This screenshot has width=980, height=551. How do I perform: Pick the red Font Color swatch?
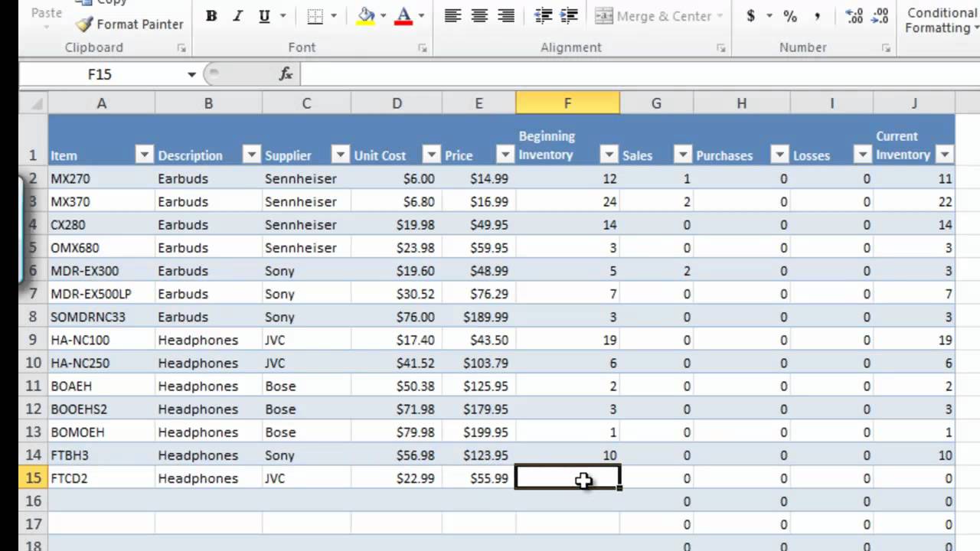point(402,22)
